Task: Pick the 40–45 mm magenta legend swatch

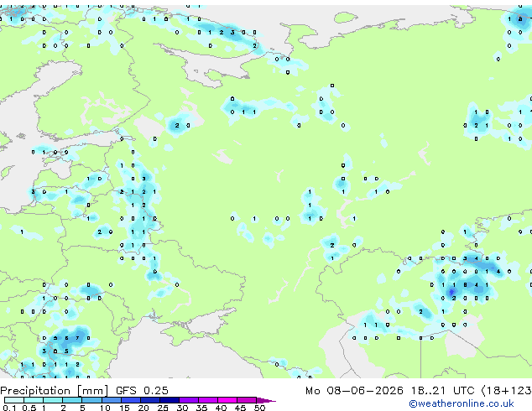Action: click(227, 400)
